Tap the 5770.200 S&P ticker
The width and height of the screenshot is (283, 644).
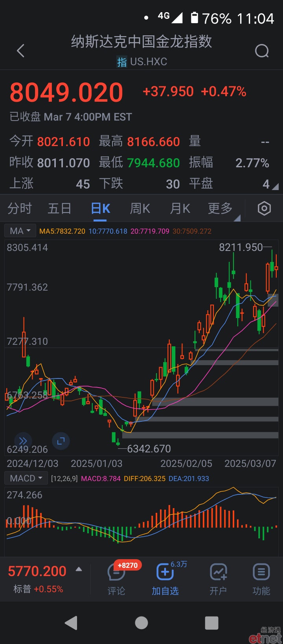(37, 571)
